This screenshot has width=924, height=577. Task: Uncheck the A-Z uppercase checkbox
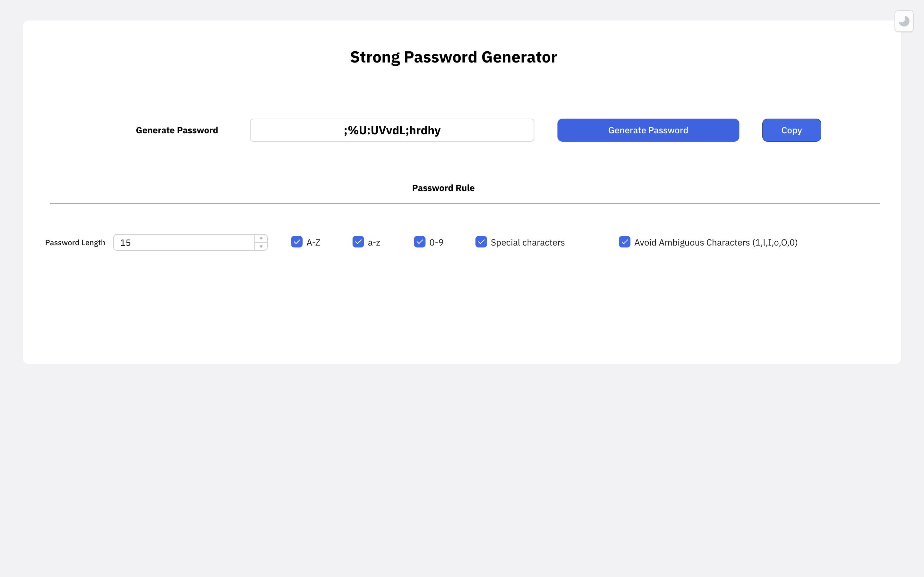[297, 242]
